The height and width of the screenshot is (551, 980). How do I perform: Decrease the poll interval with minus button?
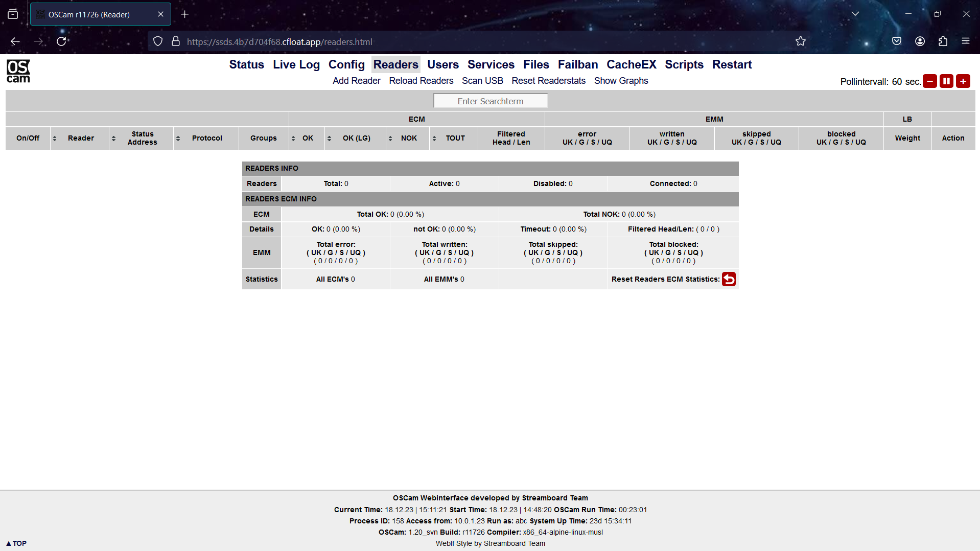pyautogui.click(x=930, y=81)
